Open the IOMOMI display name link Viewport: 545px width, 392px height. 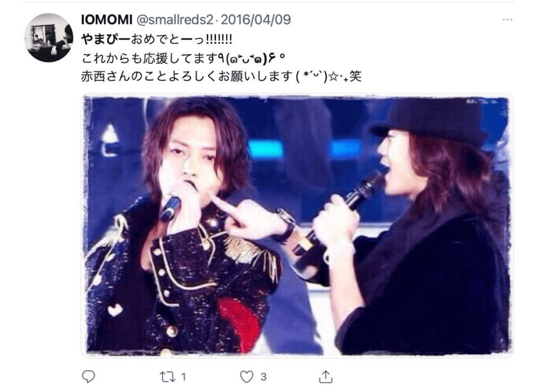(106, 20)
